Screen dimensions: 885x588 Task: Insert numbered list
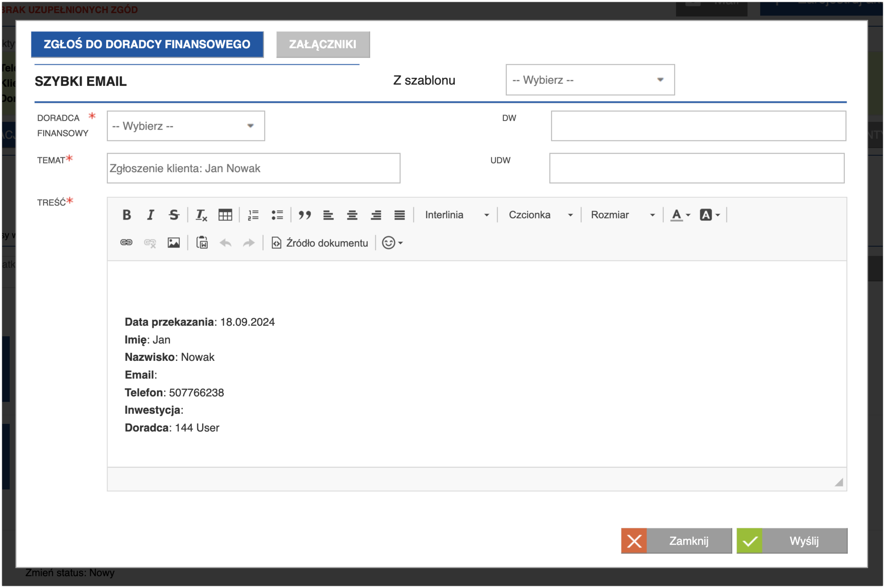253,215
